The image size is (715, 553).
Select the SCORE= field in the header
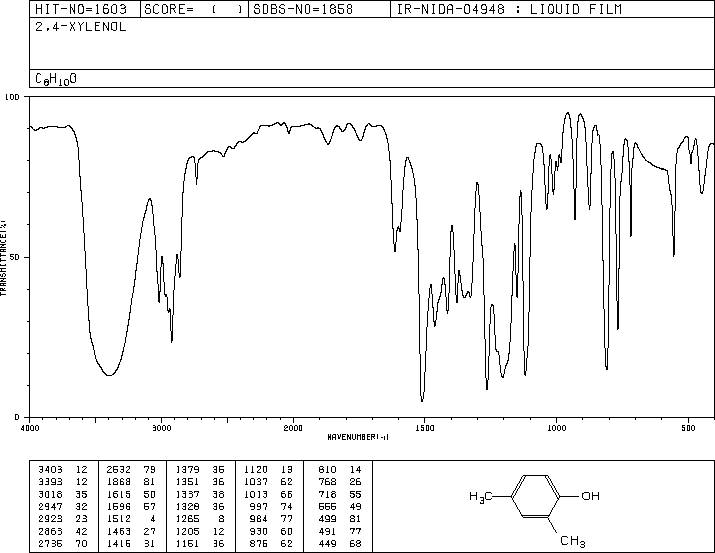(194, 9)
